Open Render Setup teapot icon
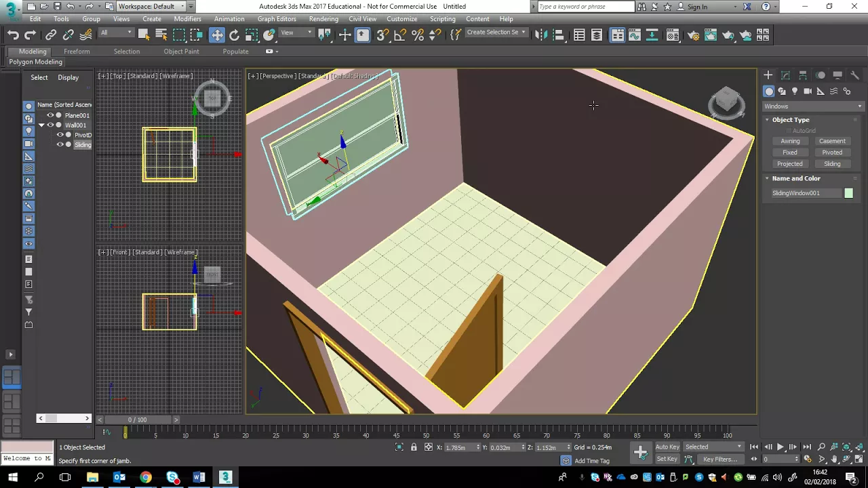 pos(693,35)
